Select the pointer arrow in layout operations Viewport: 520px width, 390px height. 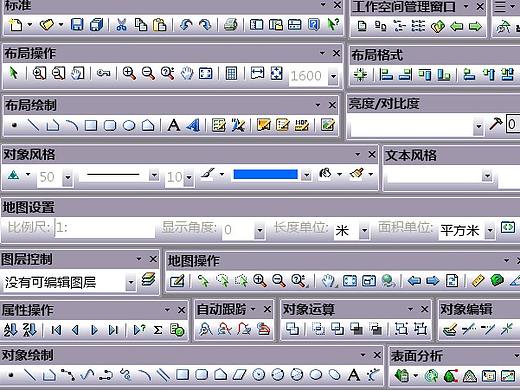(13, 73)
